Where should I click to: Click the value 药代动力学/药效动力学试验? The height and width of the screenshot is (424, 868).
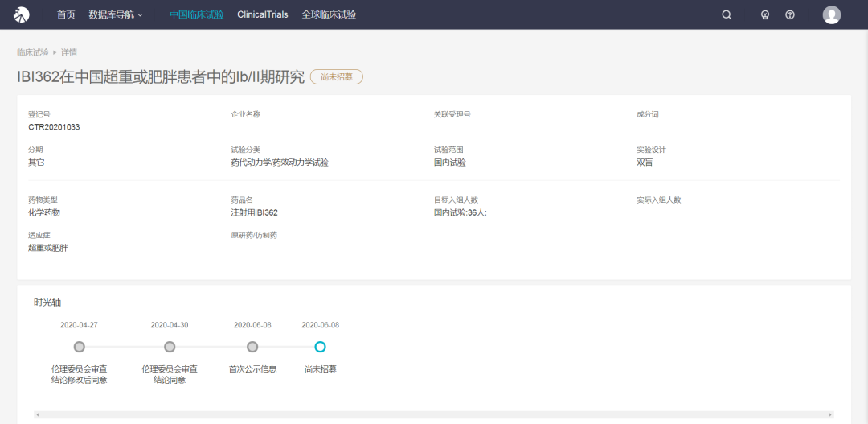280,163
